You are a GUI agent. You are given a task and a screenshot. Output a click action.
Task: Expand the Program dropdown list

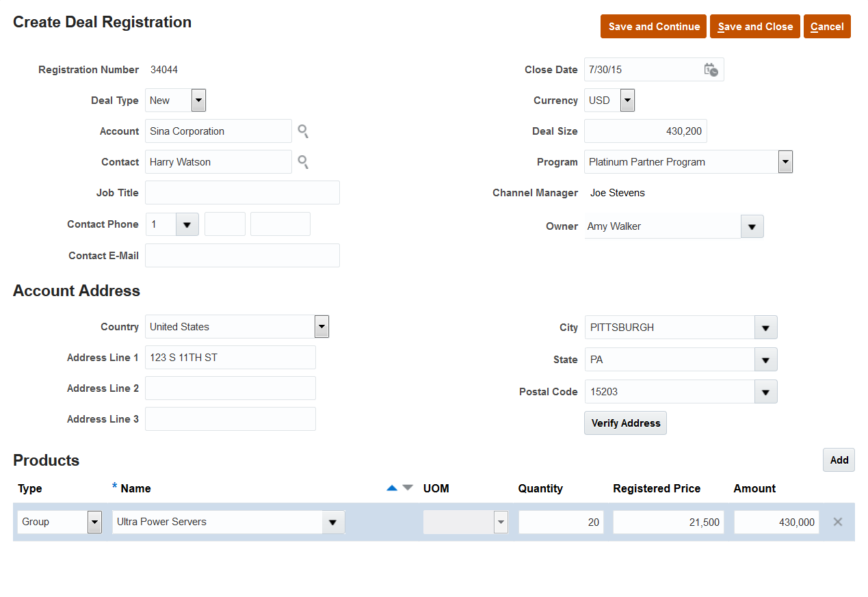(x=785, y=162)
